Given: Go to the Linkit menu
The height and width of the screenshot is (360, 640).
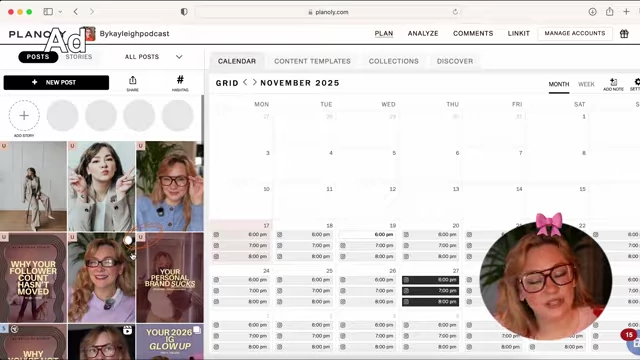Looking at the screenshot, I should (518, 33).
